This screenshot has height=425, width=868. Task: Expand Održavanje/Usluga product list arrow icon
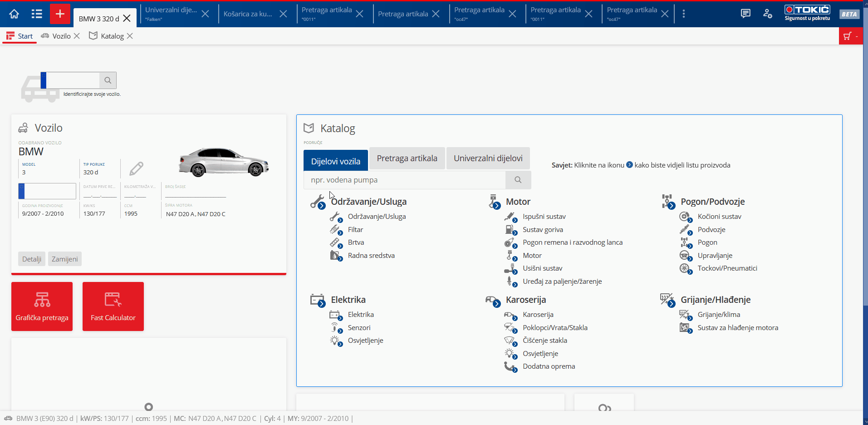coord(322,206)
